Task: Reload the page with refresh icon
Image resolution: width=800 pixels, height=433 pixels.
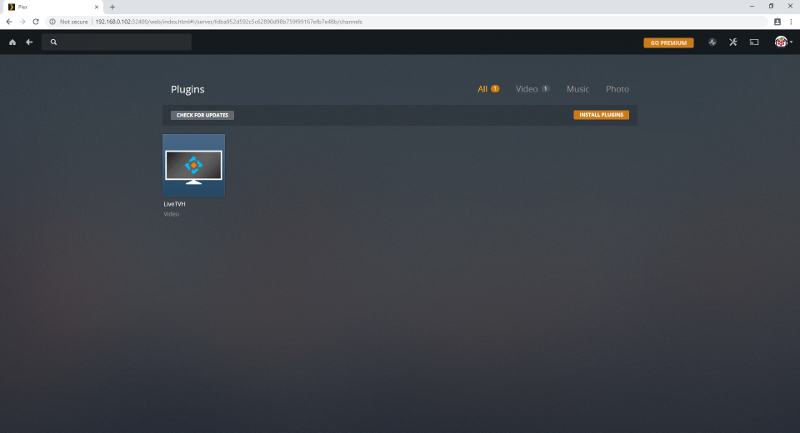Action: [36, 22]
